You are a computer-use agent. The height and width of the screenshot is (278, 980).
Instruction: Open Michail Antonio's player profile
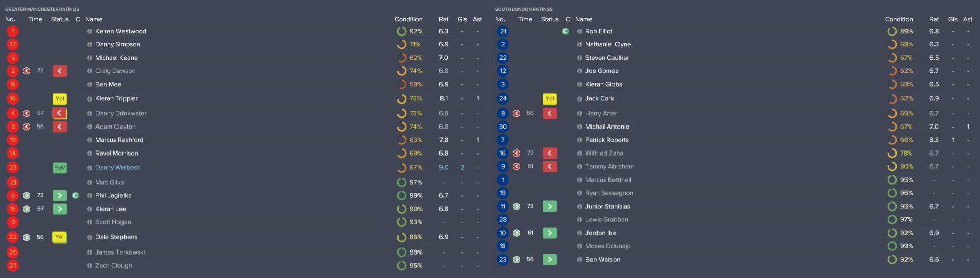tap(607, 127)
